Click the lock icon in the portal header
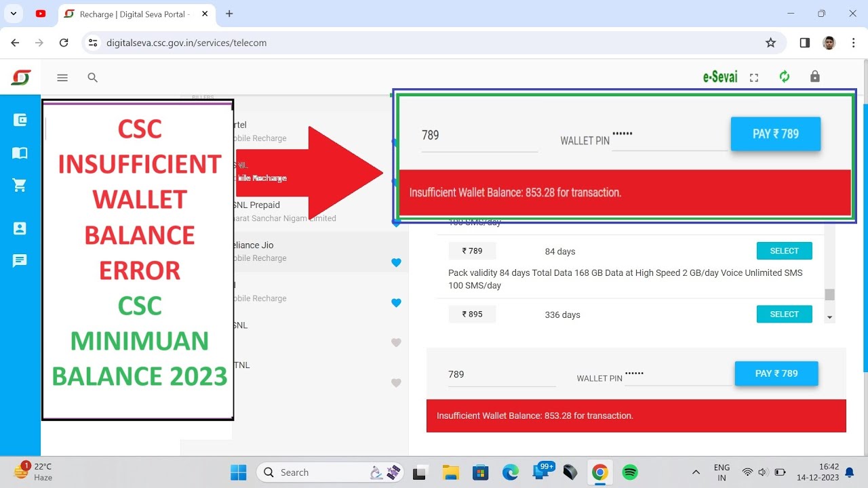Screen dimensions: 868x488 click(815, 77)
